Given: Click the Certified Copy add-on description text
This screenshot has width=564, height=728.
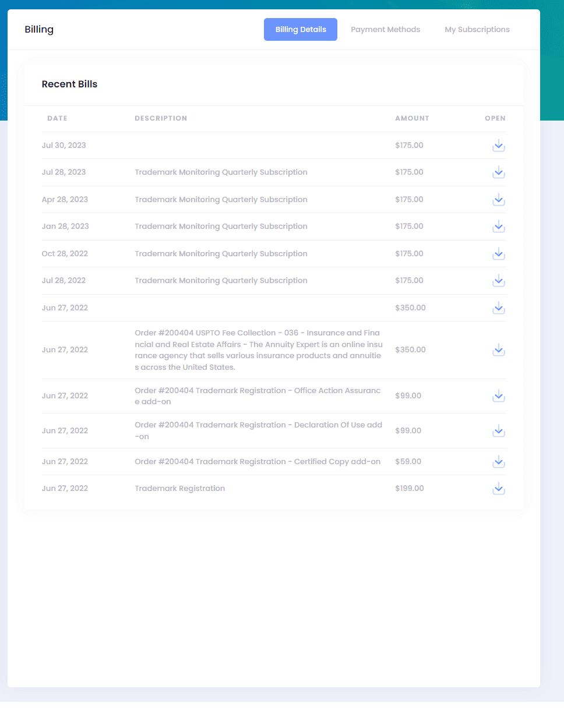Looking at the screenshot, I should pyautogui.click(x=258, y=462).
